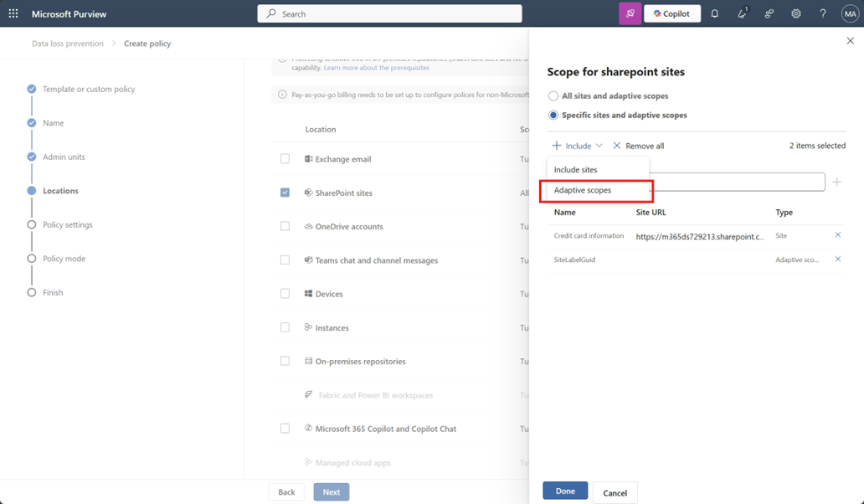864x504 pixels.
Task: Enable the Exchange email location checkbox
Action: 286,159
